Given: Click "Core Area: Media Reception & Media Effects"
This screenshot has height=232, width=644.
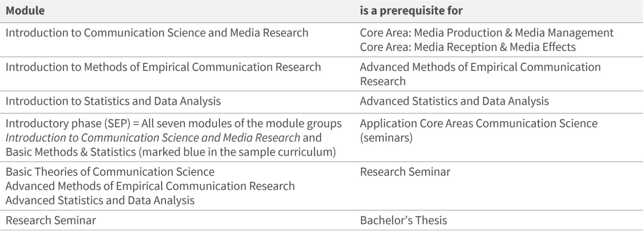Looking at the screenshot, I should click(468, 47).
